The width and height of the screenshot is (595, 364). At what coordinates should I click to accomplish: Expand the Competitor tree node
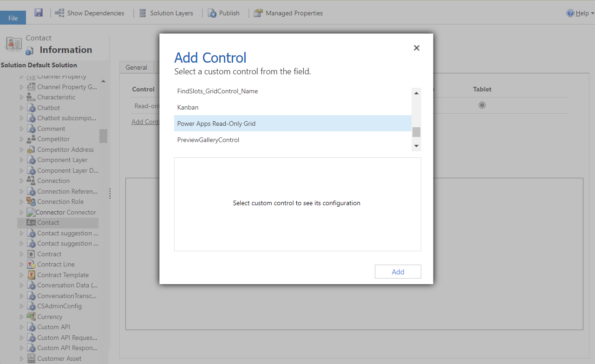(21, 139)
